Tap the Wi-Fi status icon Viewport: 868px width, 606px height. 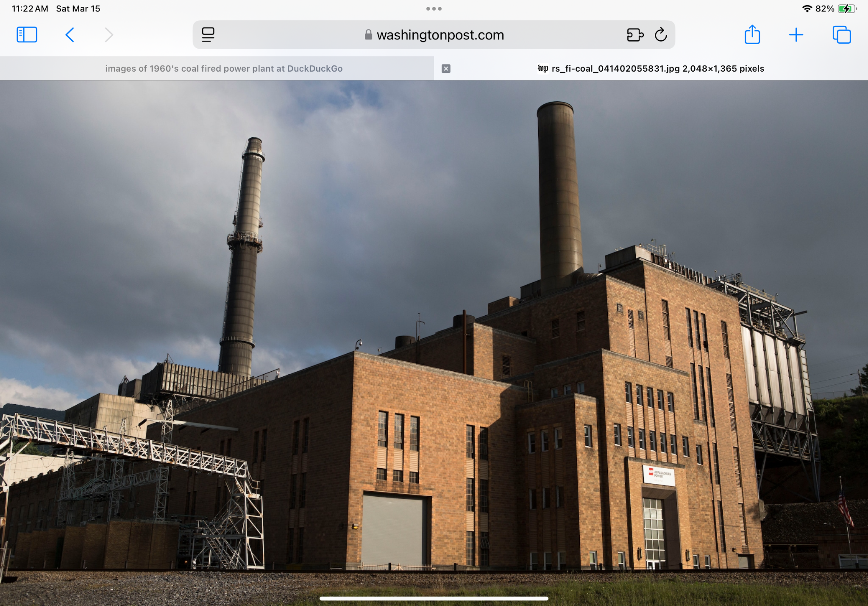click(x=807, y=8)
